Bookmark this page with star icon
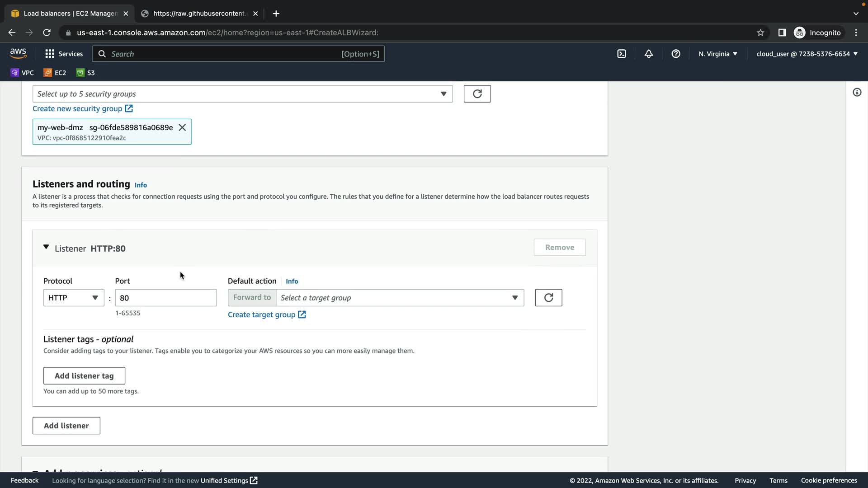The image size is (868, 488). (760, 33)
